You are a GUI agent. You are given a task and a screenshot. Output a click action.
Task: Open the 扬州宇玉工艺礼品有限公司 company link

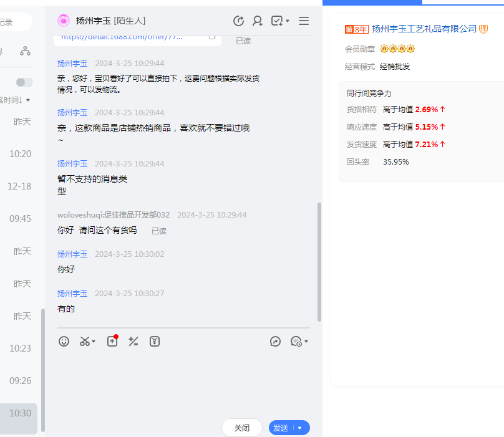424,29
